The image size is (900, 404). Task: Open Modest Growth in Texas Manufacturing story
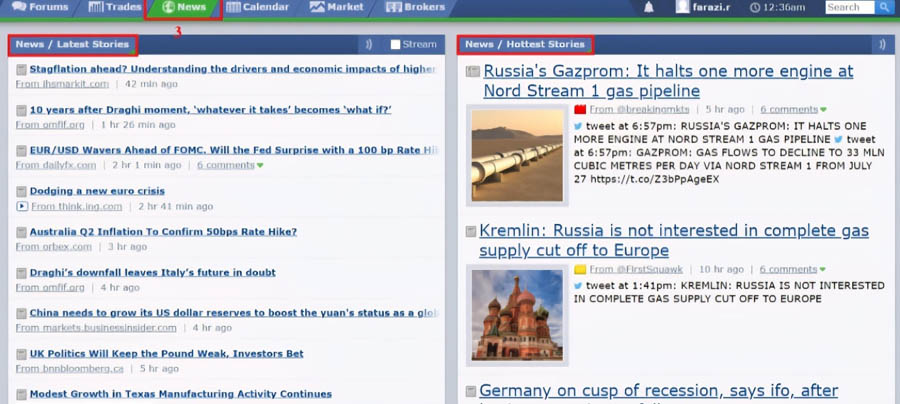tap(181, 395)
